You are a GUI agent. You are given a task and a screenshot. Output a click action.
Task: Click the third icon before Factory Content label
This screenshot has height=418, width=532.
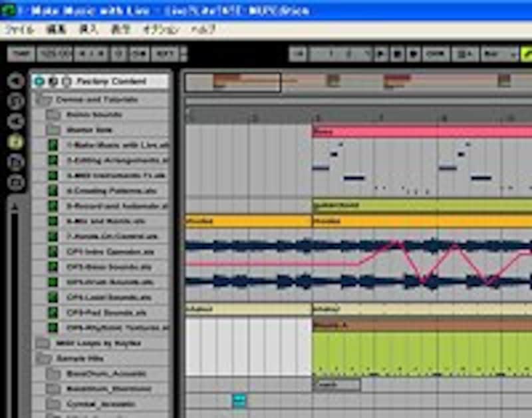67,81
